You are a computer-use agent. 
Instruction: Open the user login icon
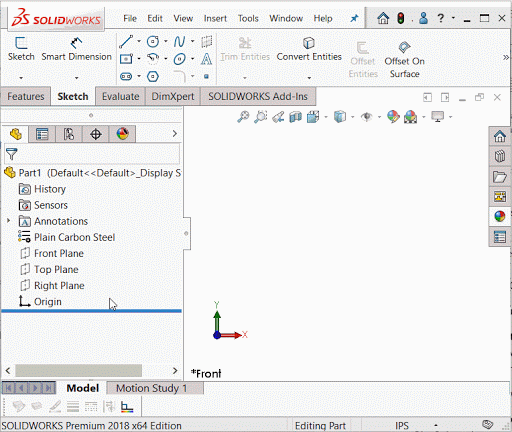click(x=423, y=18)
